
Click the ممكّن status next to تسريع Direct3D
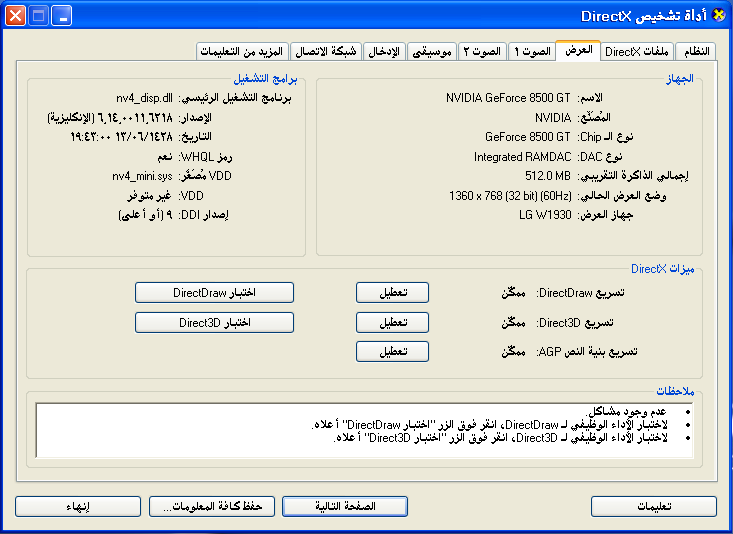(x=513, y=323)
